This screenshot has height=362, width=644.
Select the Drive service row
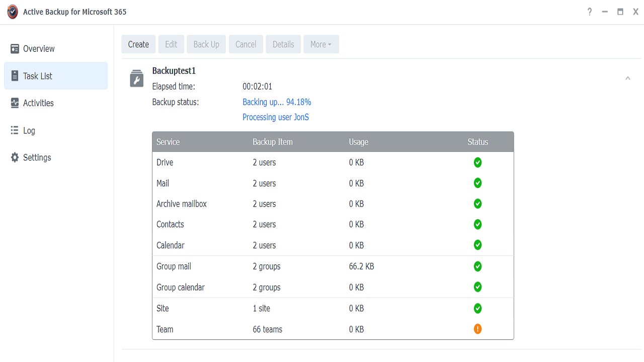(x=333, y=162)
